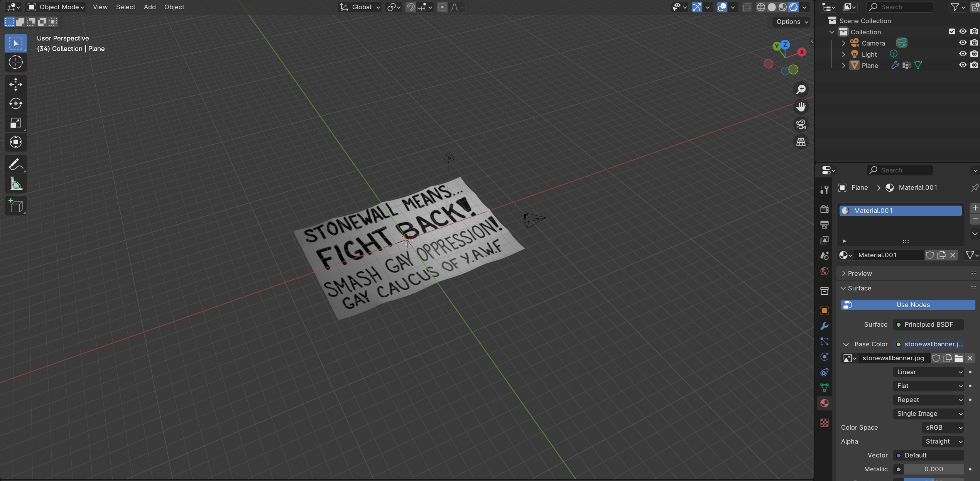
Task: Click Principled BSDF surface button
Action: tap(928, 325)
